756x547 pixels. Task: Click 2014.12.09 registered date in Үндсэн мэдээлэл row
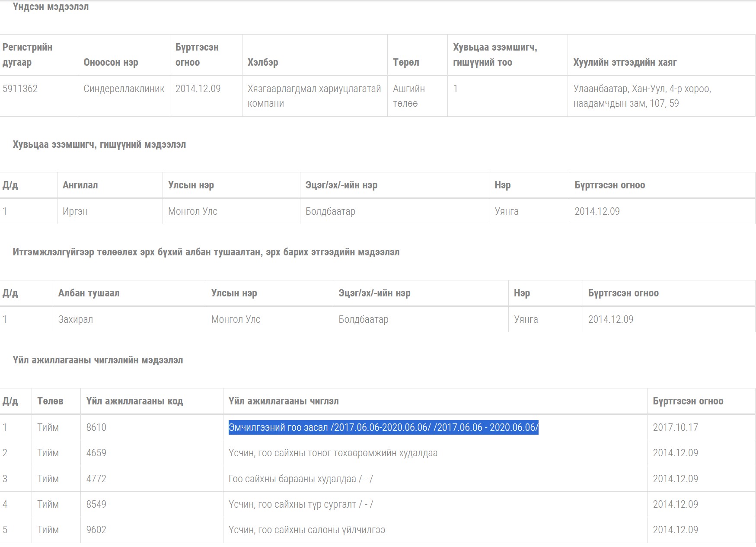click(198, 89)
